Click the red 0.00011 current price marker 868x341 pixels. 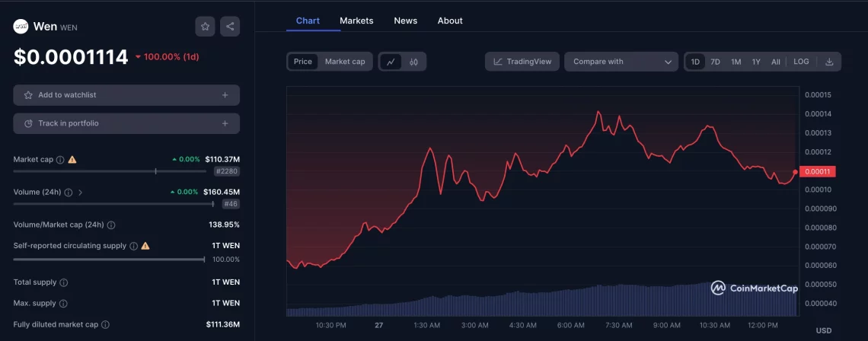(819, 171)
